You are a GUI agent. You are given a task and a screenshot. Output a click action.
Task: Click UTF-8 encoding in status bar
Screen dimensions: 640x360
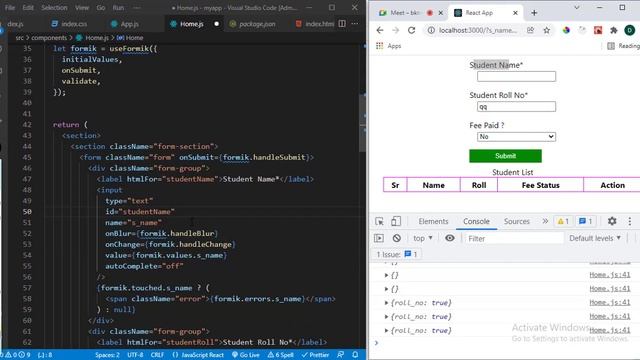pyautogui.click(x=135, y=355)
